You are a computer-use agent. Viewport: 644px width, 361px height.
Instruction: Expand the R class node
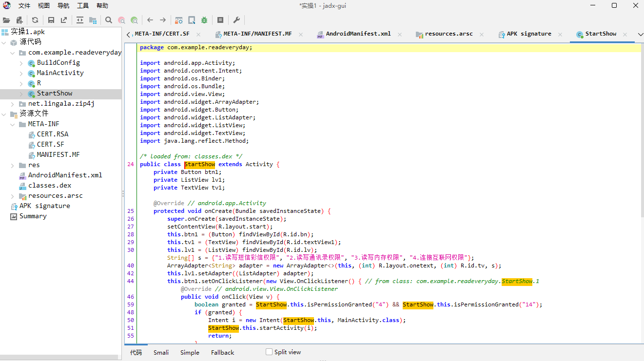[21, 83]
